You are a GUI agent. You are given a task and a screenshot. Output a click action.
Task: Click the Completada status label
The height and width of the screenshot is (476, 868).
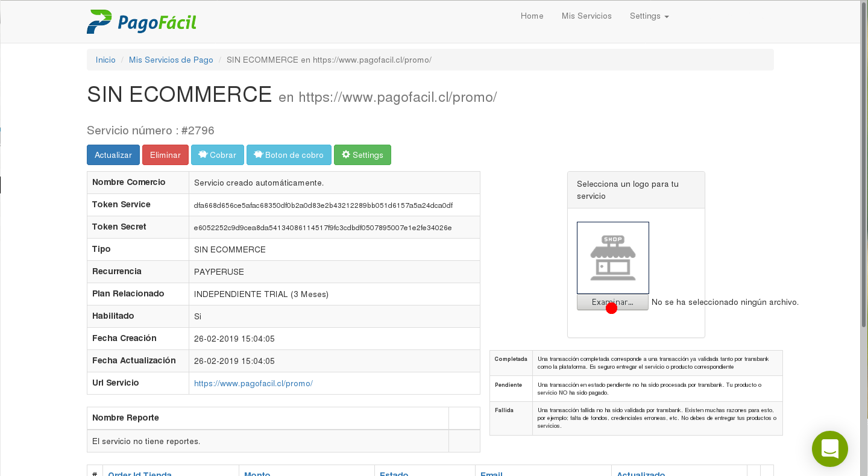click(511, 359)
